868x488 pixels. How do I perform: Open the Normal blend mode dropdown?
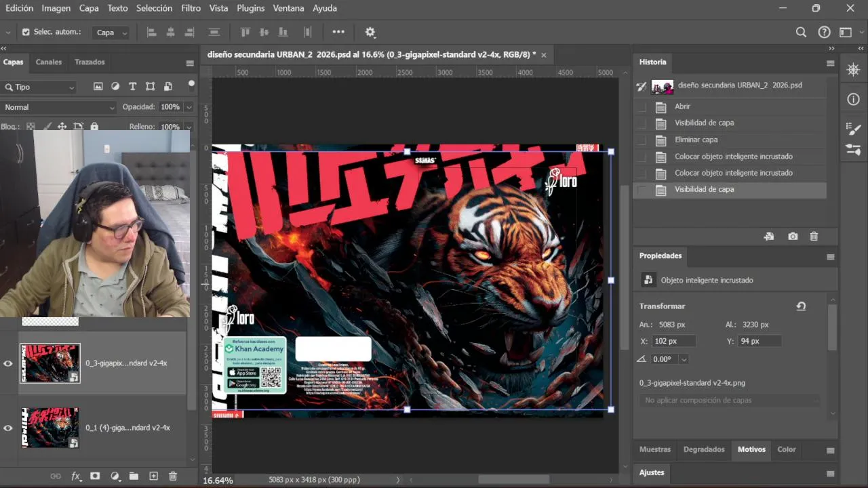click(59, 107)
